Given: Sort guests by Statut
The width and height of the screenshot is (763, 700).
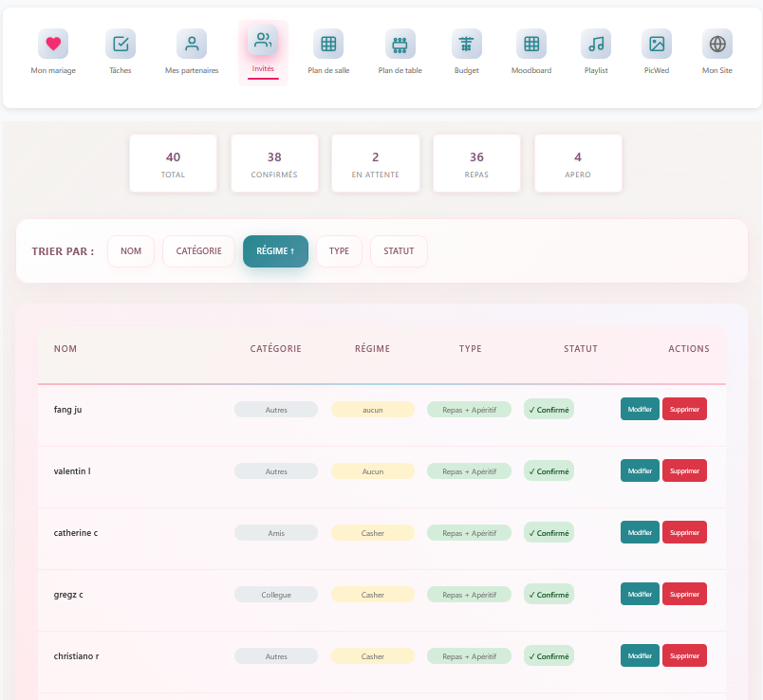Looking at the screenshot, I should (x=399, y=251).
